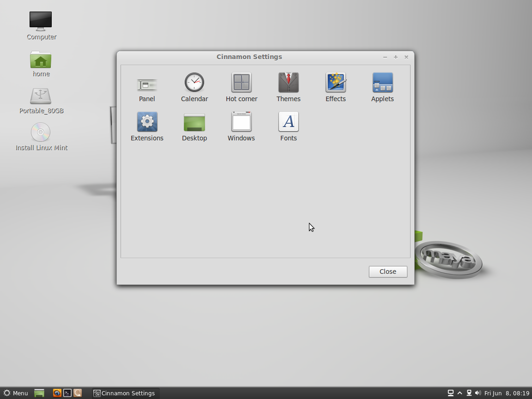The height and width of the screenshot is (399, 532).
Task: Expand the tray's upward chevron arrow
Action: click(x=460, y=393)
